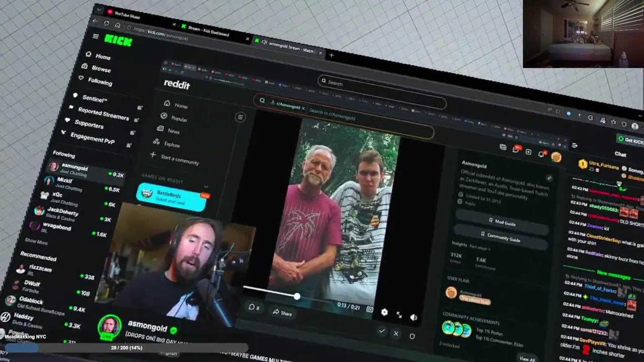Open Engagement PvP in sidebar

tap(89, 136)
